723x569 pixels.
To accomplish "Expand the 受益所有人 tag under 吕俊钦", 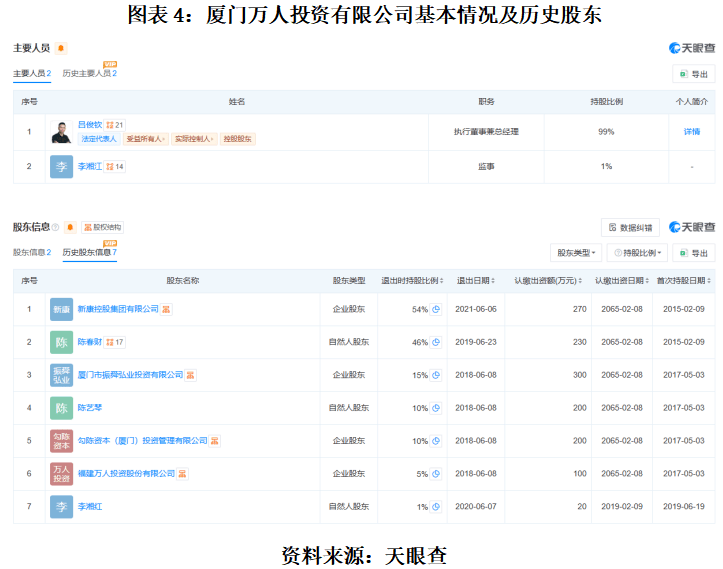I will click(146, 139).
